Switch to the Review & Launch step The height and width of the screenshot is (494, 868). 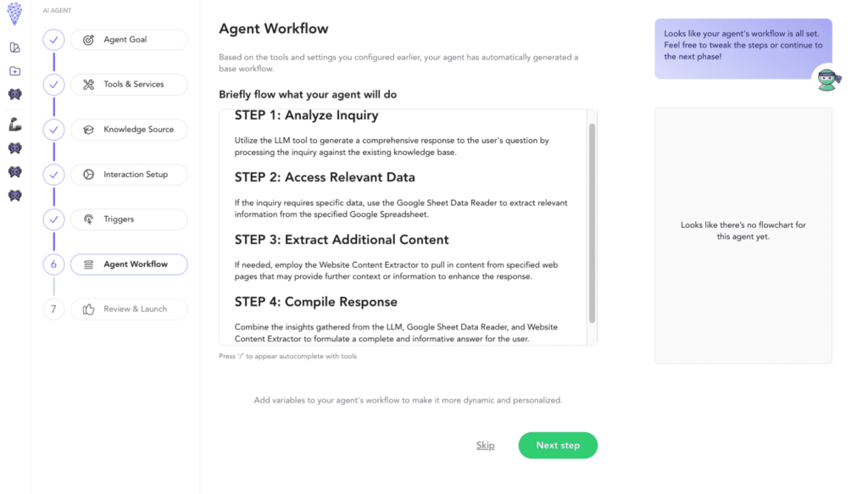coord(129,308)
